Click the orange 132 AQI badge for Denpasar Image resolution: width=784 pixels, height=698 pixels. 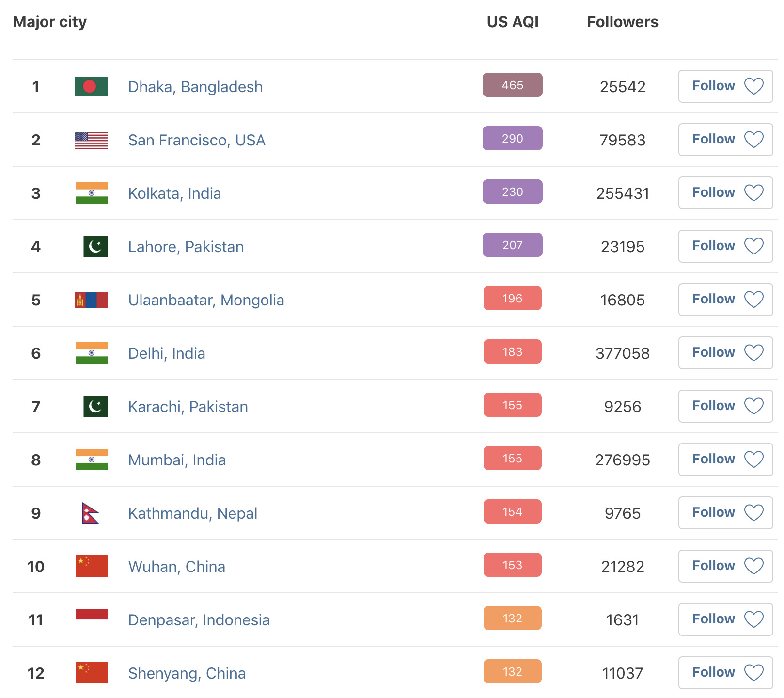pyautogui.click(x=512, y=619)
